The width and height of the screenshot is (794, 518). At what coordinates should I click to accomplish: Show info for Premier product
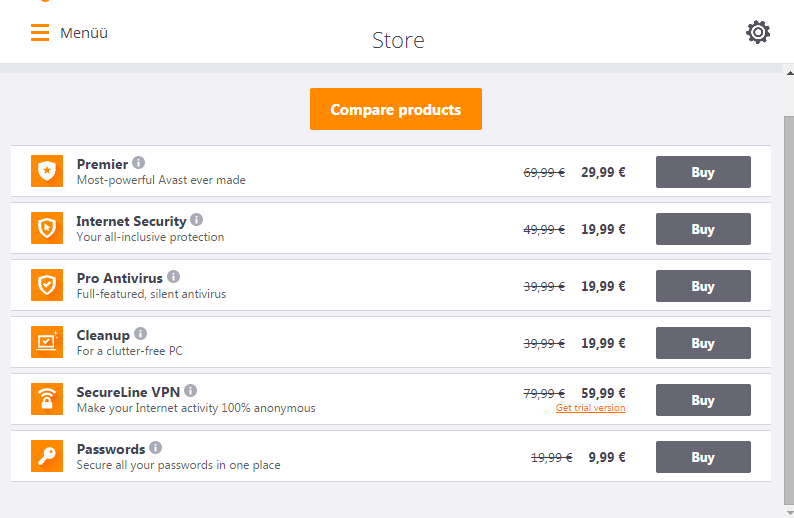139,163
